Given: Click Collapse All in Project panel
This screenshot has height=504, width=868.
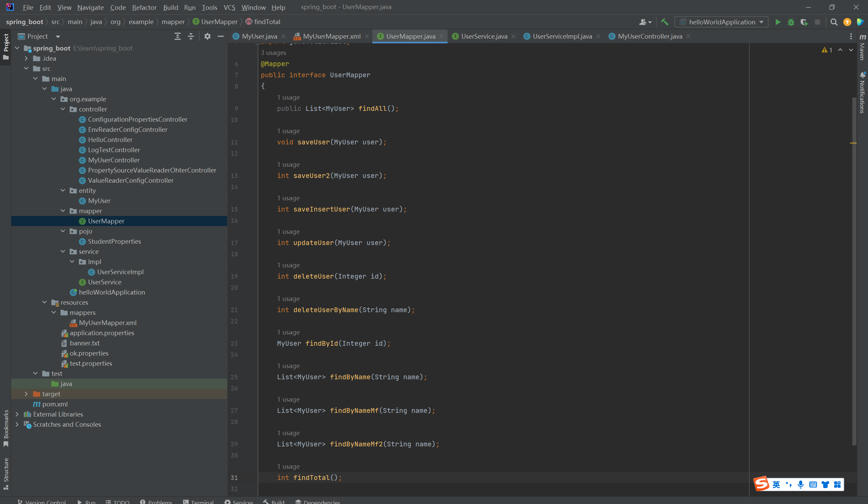Looking at the screenshot, I should [191, 36].
